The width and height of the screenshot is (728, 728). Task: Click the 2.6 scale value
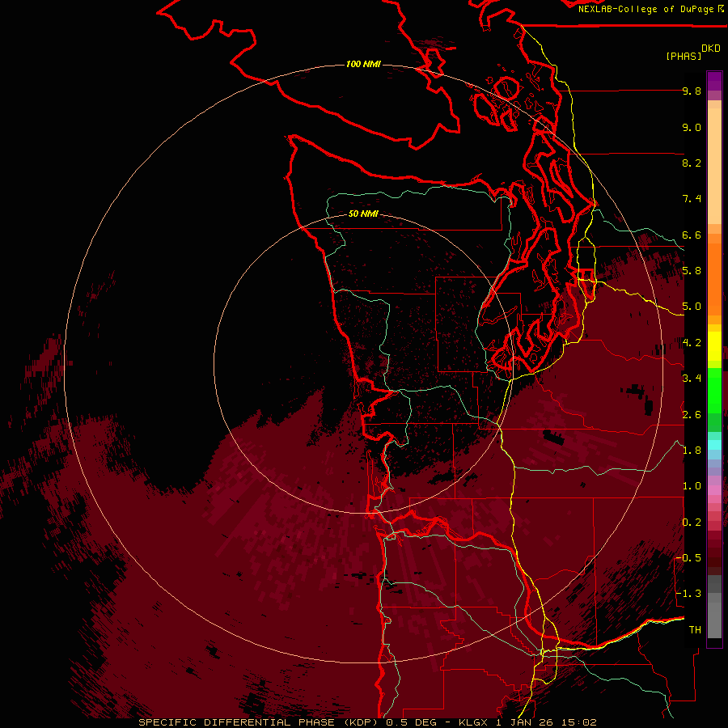692,414
